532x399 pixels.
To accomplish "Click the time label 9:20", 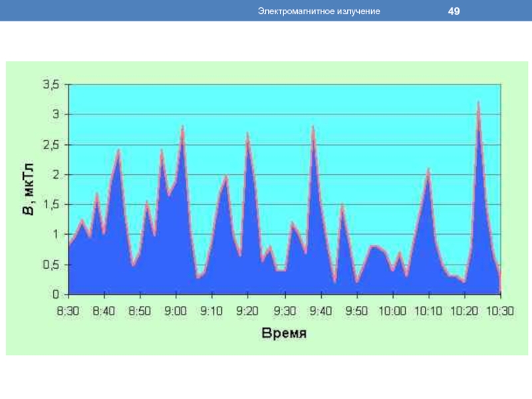I will tap(247, 311).
